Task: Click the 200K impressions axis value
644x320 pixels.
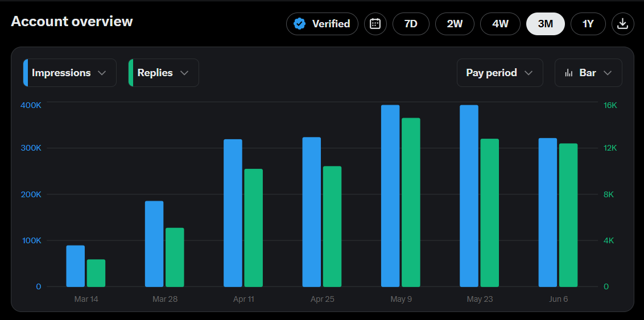Action: pyautogui.click(x=31, y=194)
